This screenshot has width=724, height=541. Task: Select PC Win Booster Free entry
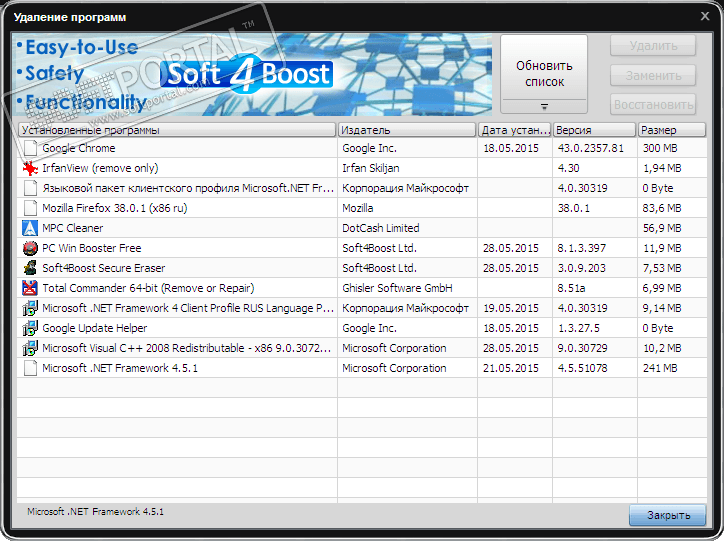(x=91, y=248)
